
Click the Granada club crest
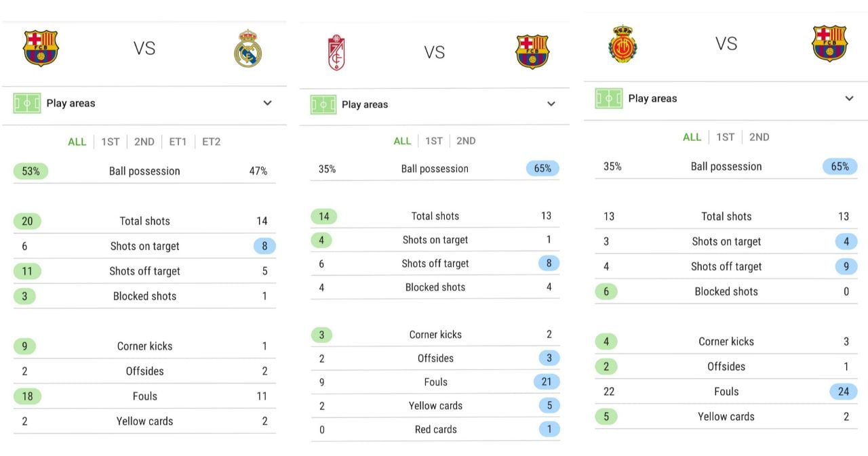336,53
